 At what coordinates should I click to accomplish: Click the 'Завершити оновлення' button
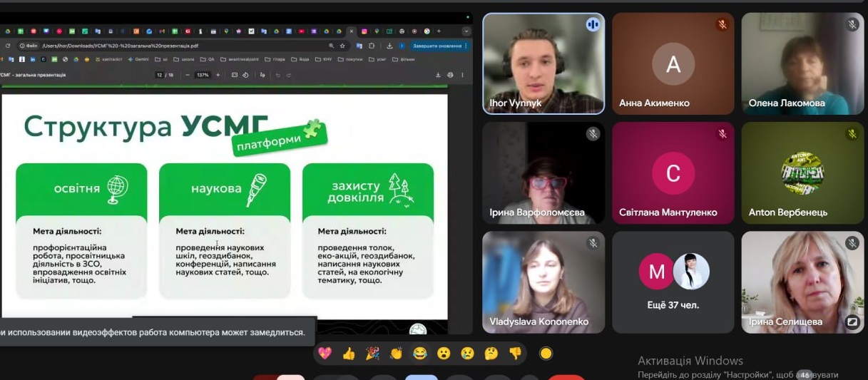pos(436,46)
